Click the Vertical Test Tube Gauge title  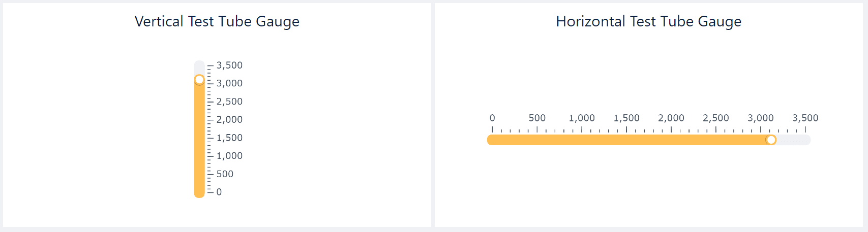[217, 21]
